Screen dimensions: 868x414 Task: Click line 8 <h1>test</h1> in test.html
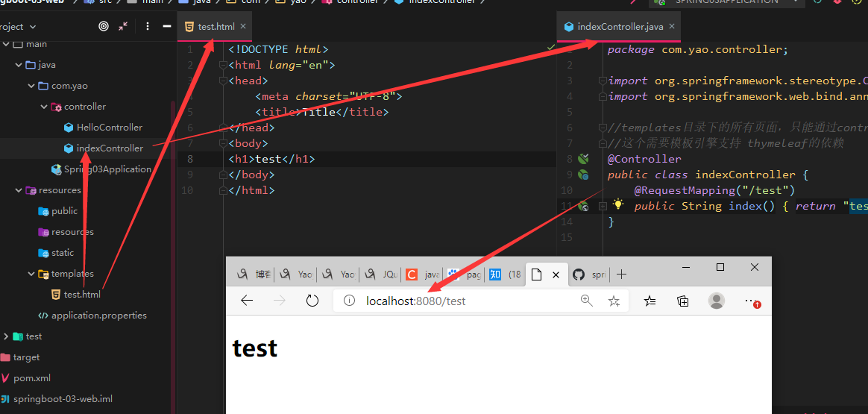coord(271,160)
